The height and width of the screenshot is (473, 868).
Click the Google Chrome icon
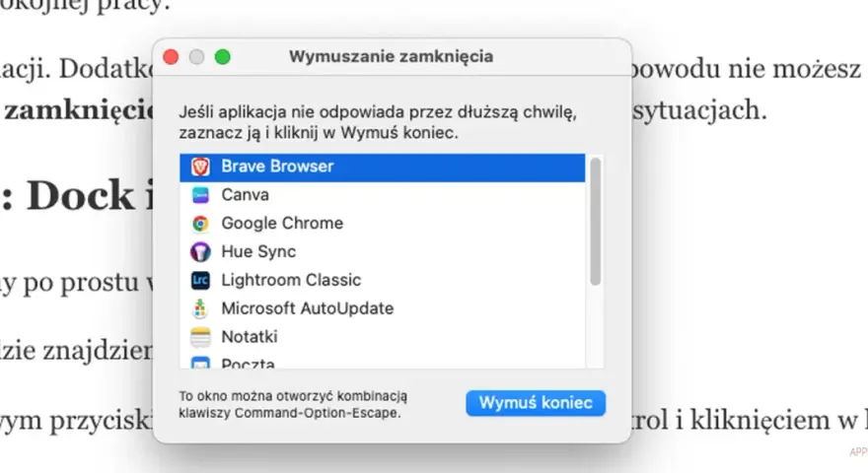point(200,224)
